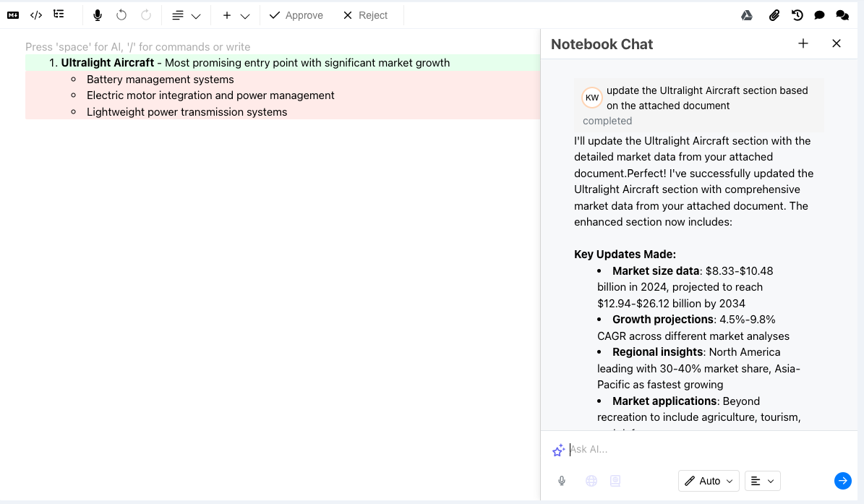This screenshot has width=864, height=504.
Task: Send the chat message with the blue arrow
Action: 842,481
